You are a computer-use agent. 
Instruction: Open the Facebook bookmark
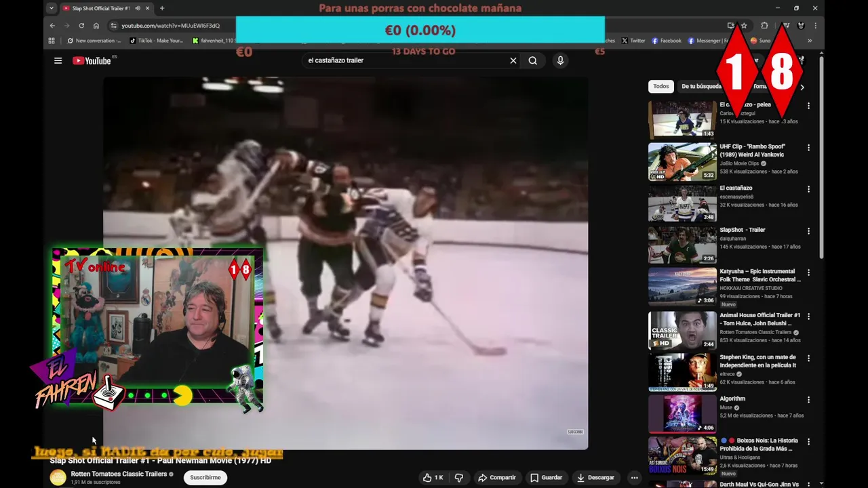coord(667,41)
